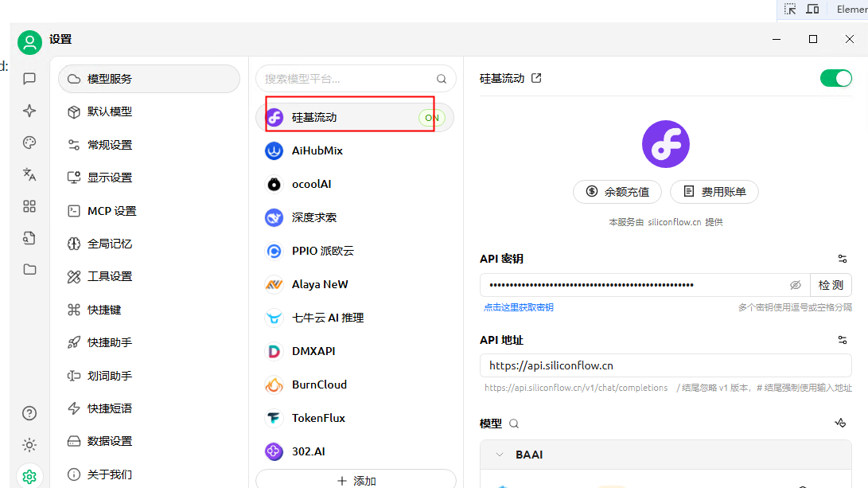Open 关于我们 settings section

(149, 474)
